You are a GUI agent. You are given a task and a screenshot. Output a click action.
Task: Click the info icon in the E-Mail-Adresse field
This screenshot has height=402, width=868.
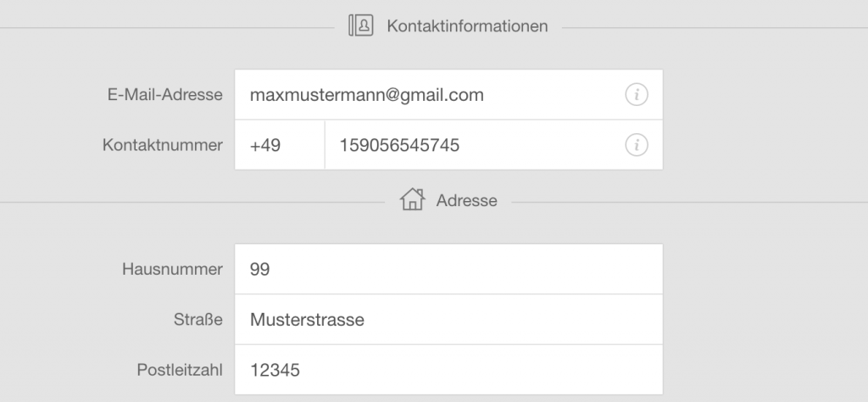click(x=637, y=95)
